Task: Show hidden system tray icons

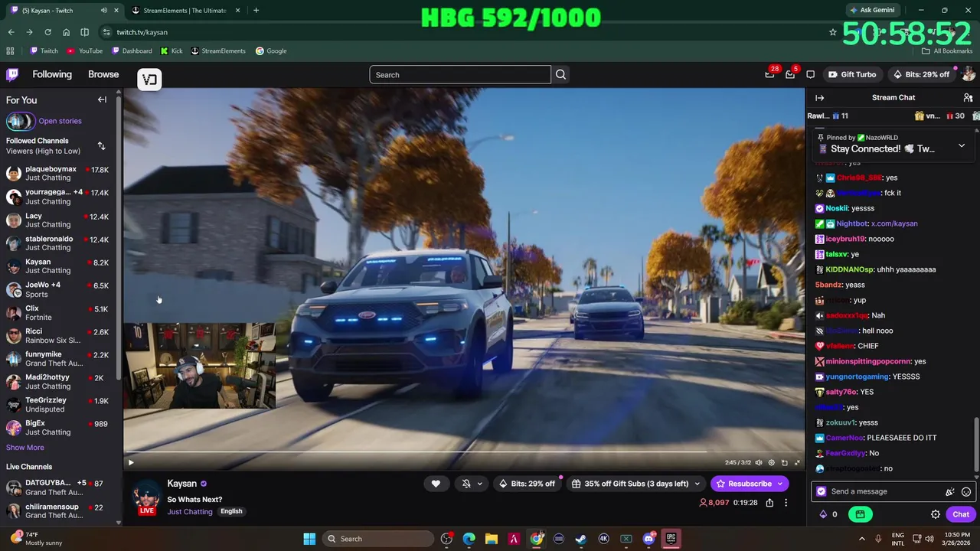Action: tap(861, 539)
